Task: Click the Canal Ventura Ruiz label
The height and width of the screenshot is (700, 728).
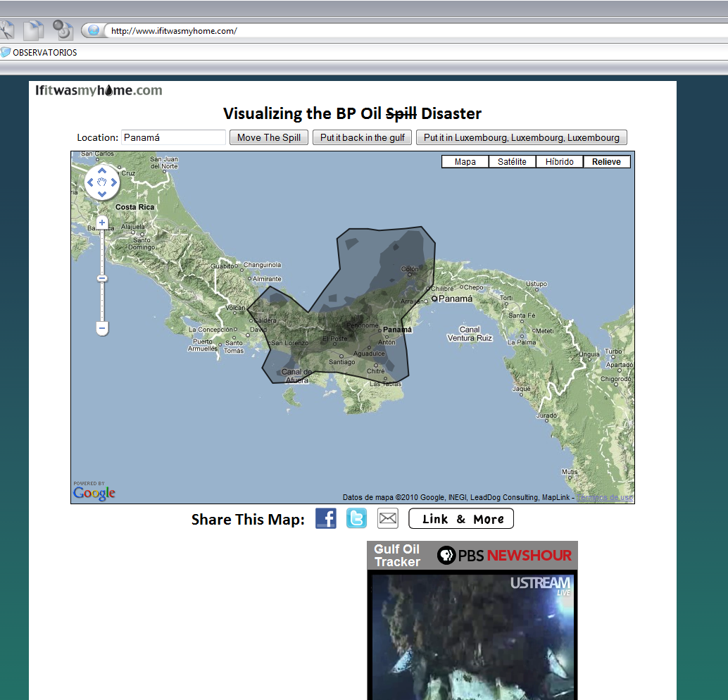Action: tap(470, 334)
